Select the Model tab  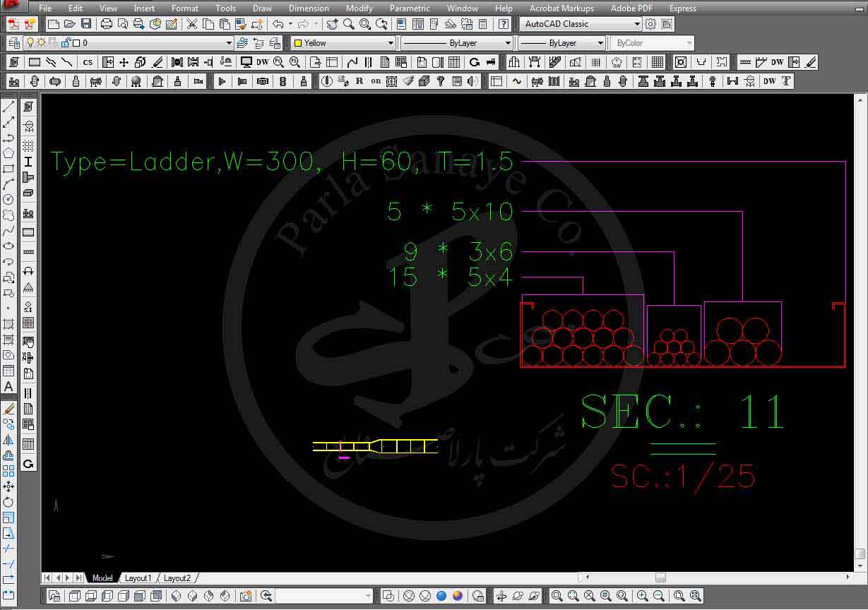(x=102, y=578)
